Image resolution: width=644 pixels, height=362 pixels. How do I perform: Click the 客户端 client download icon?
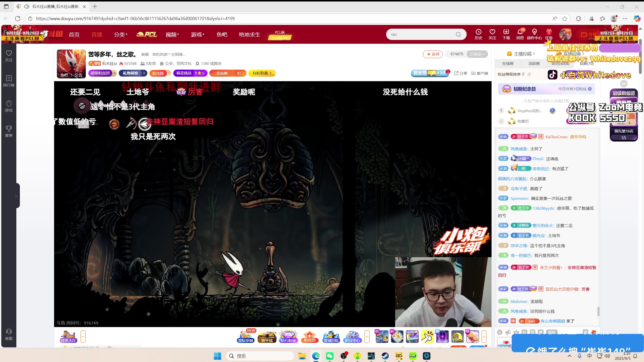479,73
